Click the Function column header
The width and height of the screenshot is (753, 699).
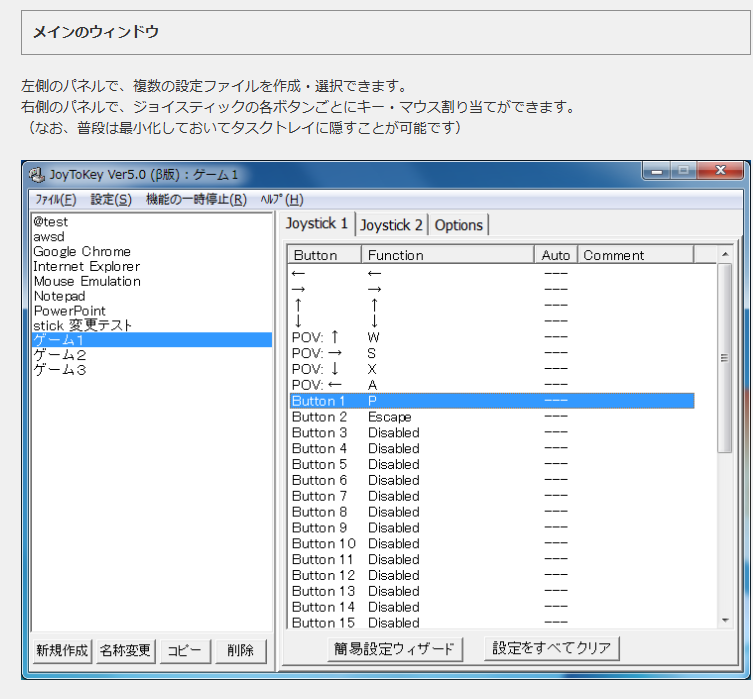448,255
